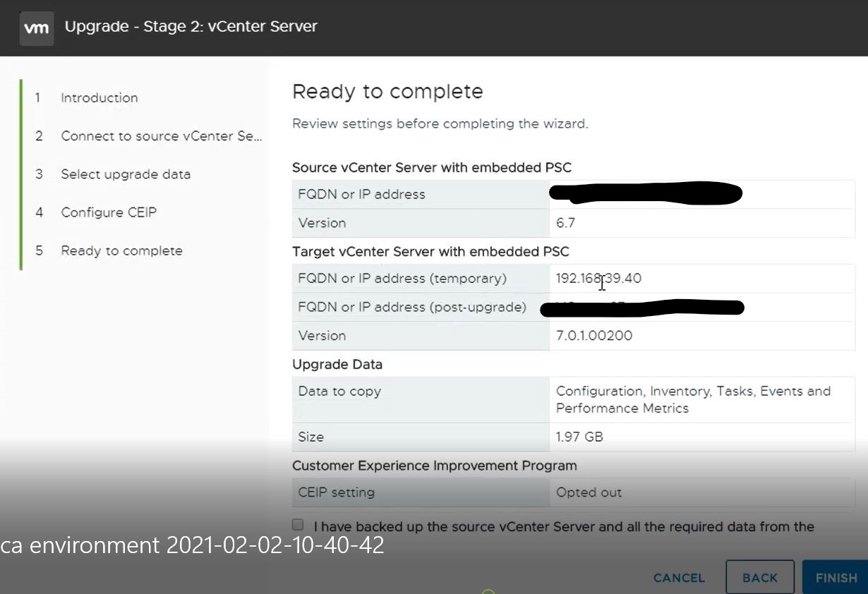Click the Configuration, Inventory, Tasks value text
This screenshot has width=868, height=594.
(693, 399)
